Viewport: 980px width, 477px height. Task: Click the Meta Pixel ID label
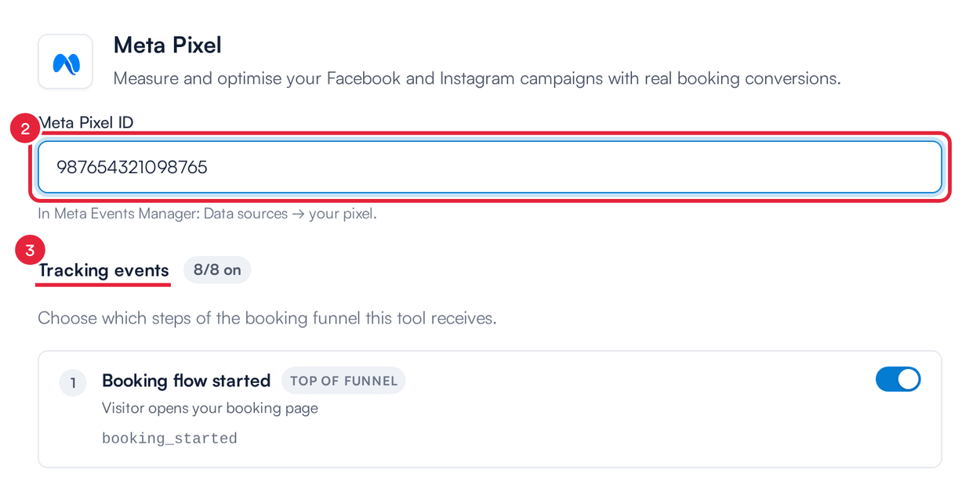(86, 122)
